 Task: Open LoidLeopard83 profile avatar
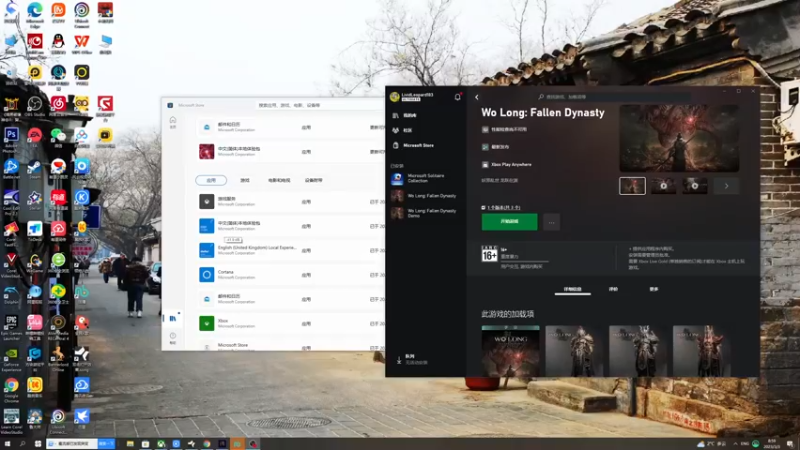394,96
